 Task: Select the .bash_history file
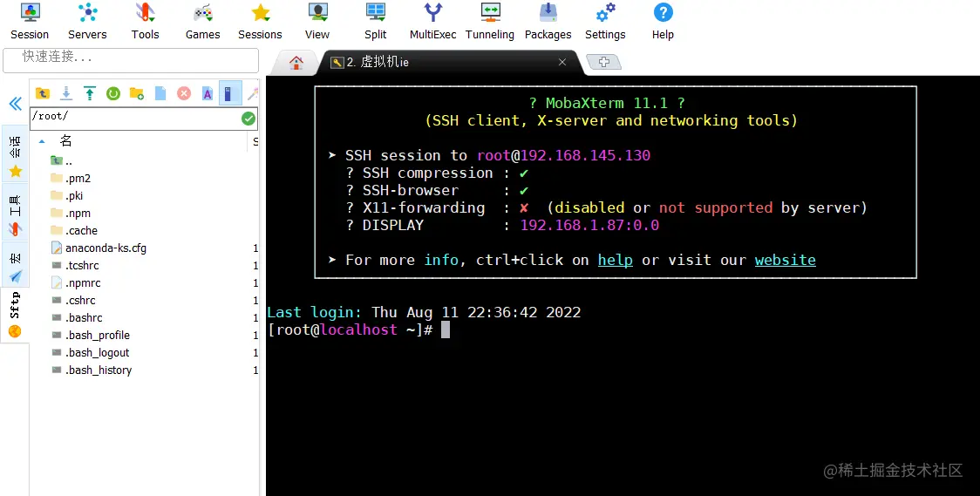click(92, 370)
